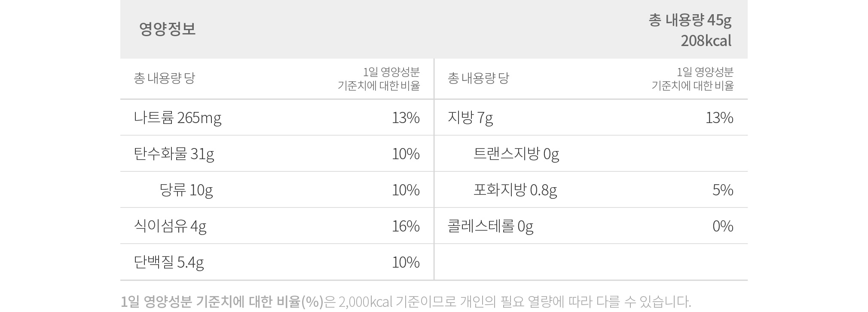This screenshot has width=868, height=312.
Task: Click the left 총 내용량 당 column header
Action: [x=164, y=78]
